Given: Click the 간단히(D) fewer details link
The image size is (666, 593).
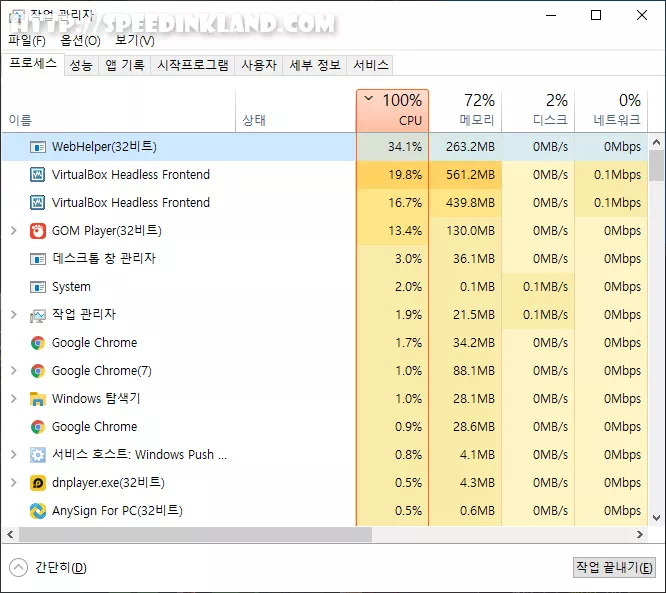Looking at the screenshot, I should tap(61, 568).
